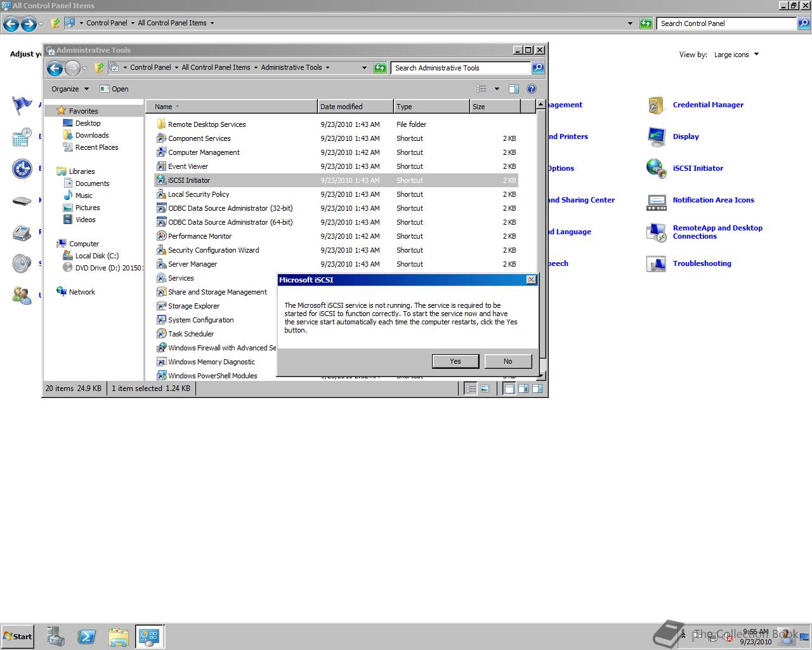Open Pictures library in navigation pane
Viewport: 812px width, 650px height.
pos(88,208)
